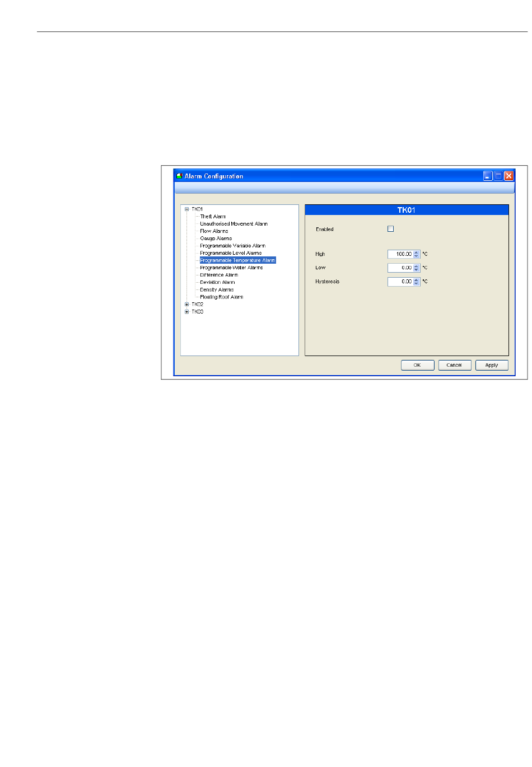The width and height of the screenshot is (532, 767).
Task: Maximize the Alarm Configuration window
Action: point(498,176)
